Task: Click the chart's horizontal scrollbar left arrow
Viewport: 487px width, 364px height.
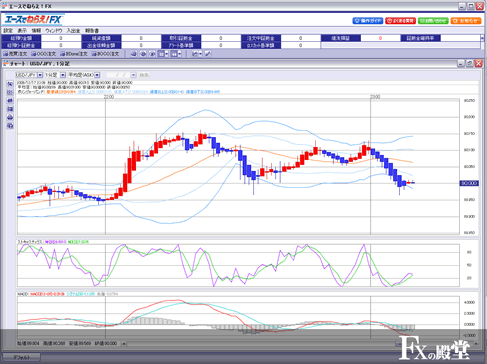Action: tap(124, 343)
